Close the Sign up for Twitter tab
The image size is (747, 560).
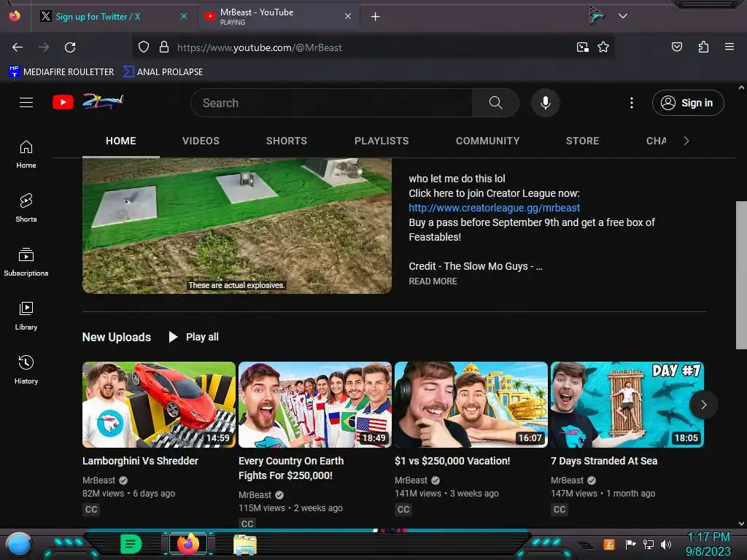pos(184,16)
